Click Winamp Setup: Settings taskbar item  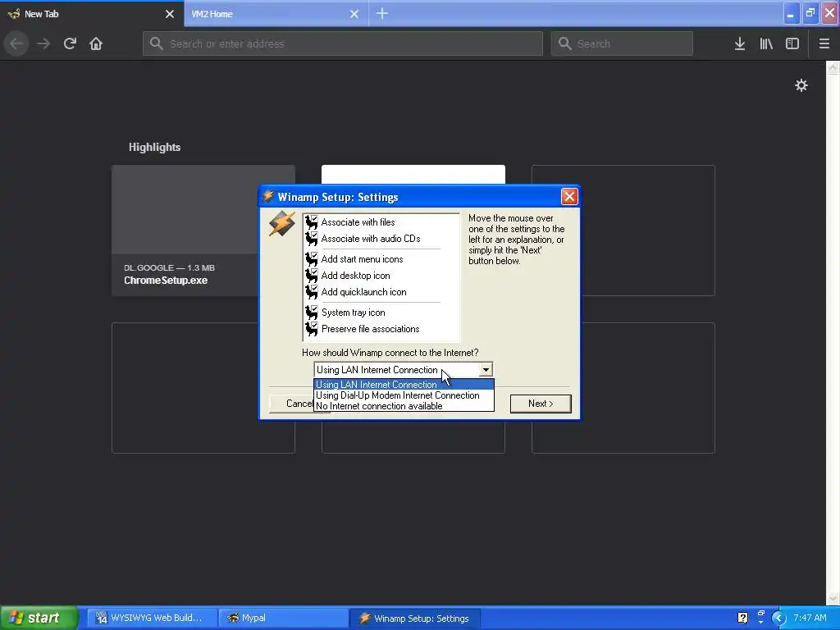click(x=414, y=618)
